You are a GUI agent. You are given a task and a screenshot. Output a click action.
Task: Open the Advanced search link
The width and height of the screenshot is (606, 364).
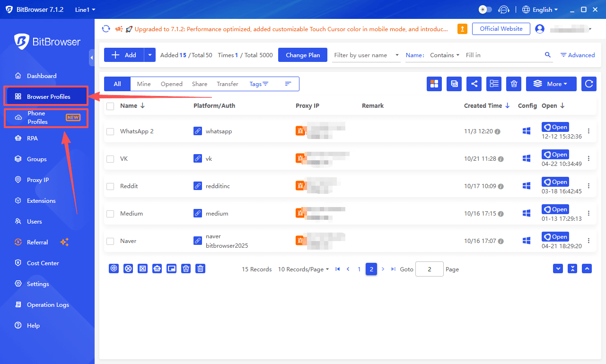[577, 55]
